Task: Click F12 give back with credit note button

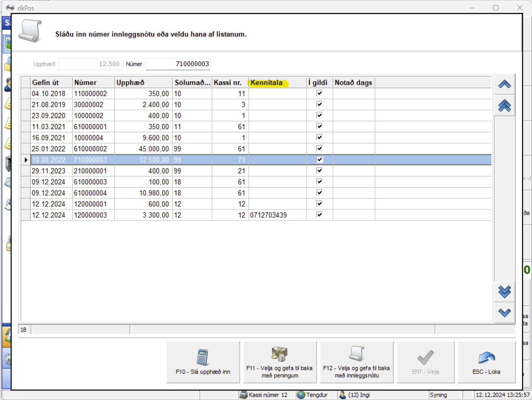Action: point(356,362)
